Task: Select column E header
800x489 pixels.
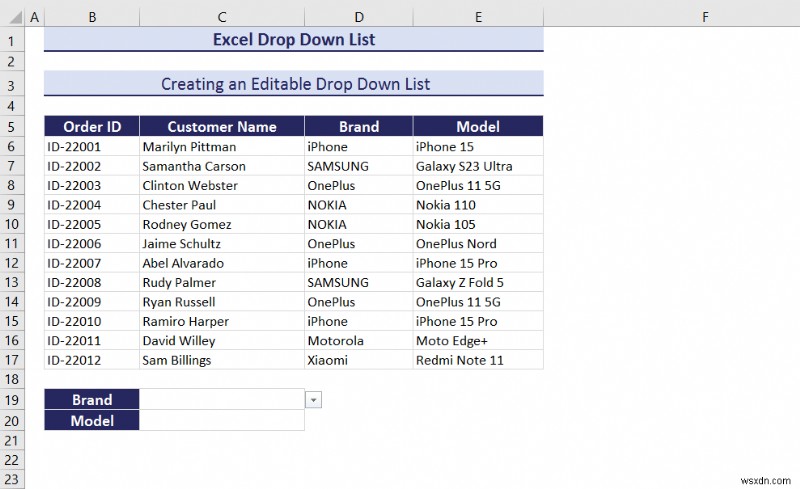Action: 478,17
